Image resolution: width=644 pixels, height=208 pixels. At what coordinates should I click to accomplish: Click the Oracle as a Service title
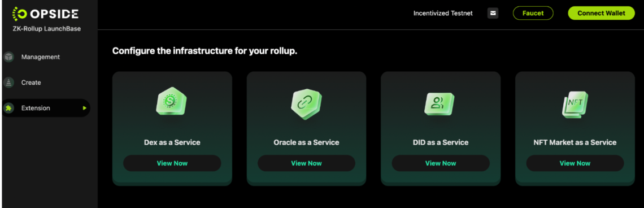pos(306,142)
